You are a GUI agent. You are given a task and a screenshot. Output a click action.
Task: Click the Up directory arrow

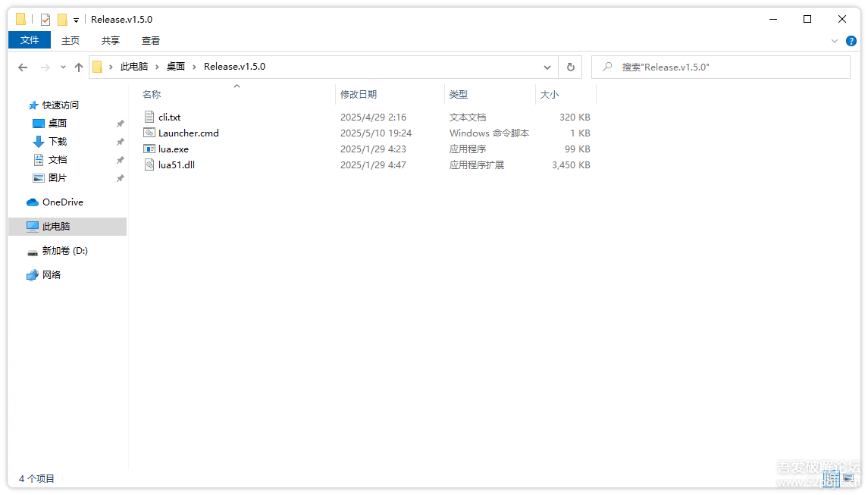click(79, 67)
